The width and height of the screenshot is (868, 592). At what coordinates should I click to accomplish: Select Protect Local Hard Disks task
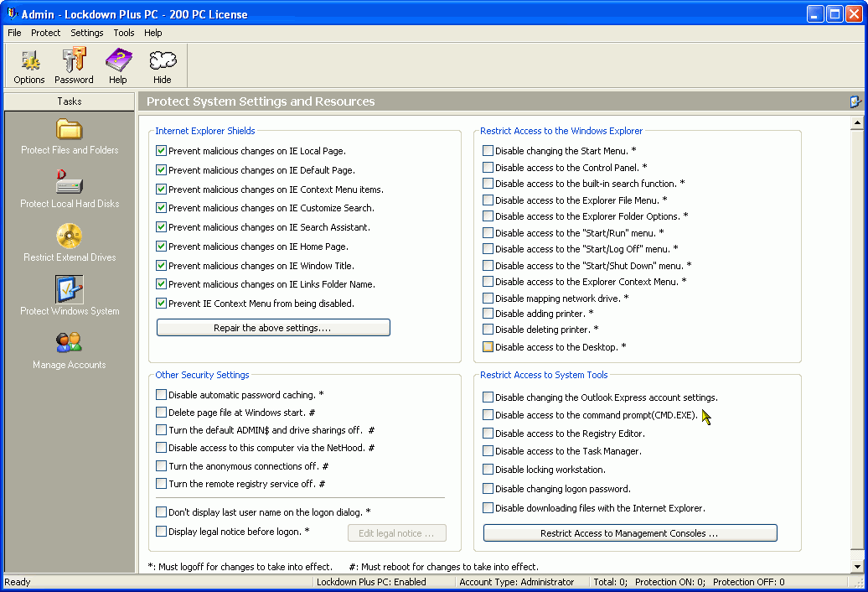click(x=70, y=190)
